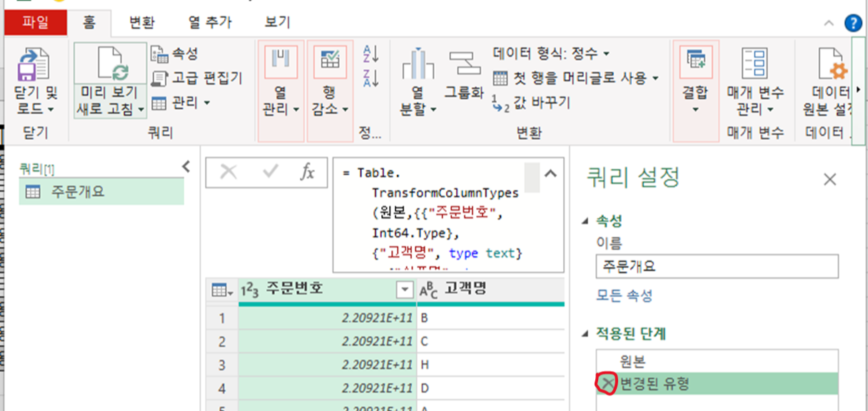The height and width of the screenshot is (411, 868).
Task: Click 값 바꾸기 in the ribbon
Action: click(532, 103)
